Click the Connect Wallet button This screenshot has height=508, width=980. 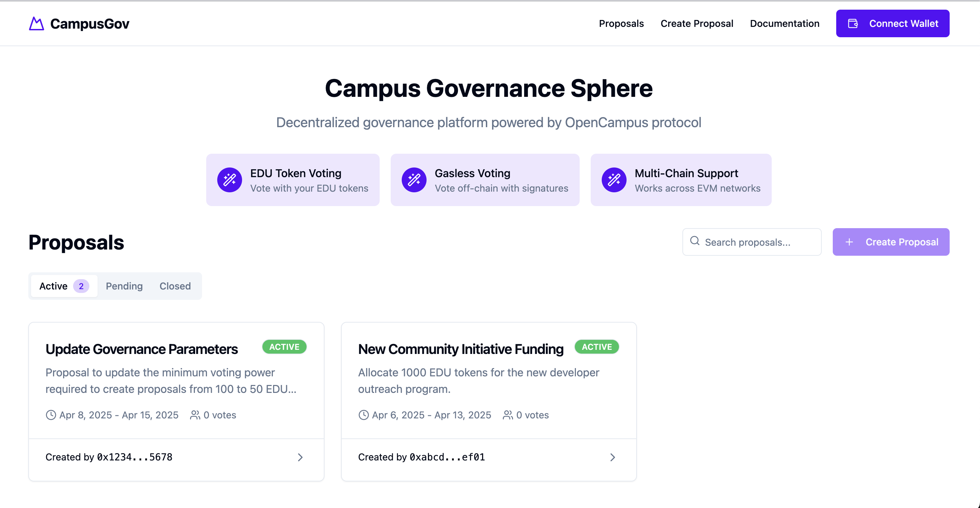click(x=892, y=23)
